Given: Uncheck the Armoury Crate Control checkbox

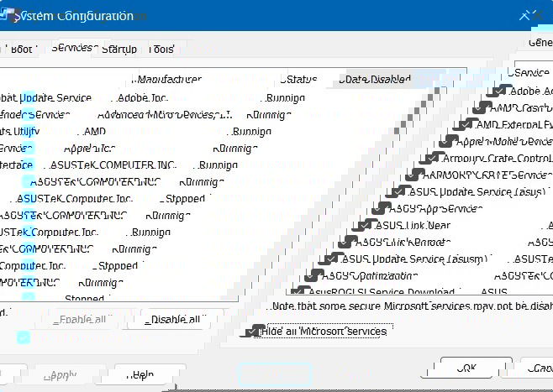Looking at the screenshot, I should coord(431,159).
